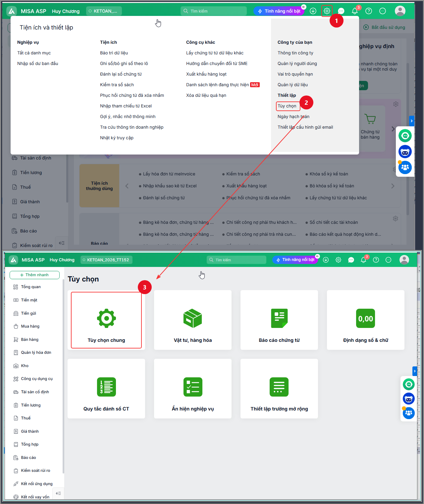
Task: Open Sổ chi tiết các tài khoản link
Action: coord(334,222)
